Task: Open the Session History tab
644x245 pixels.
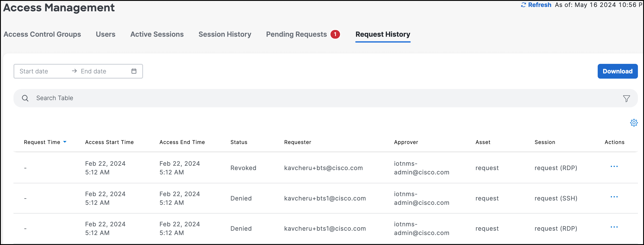Action: [x=225, y=34]
